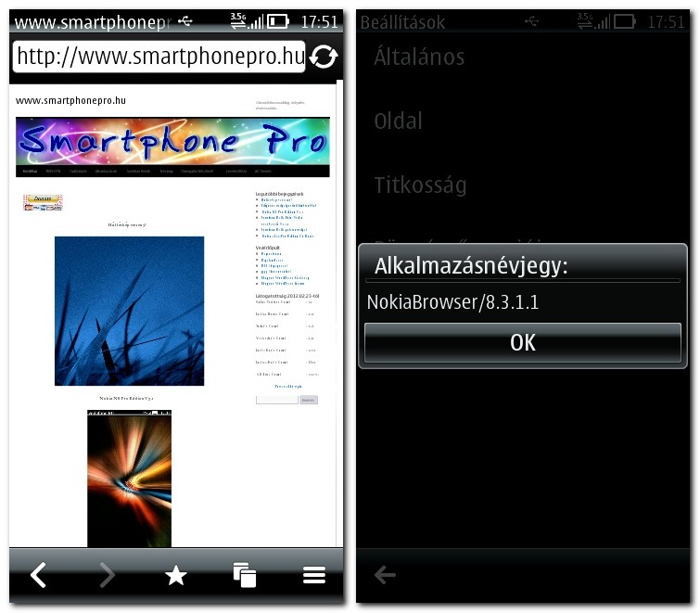
Task: Tap the black site navigation menu bar
Action: coord(172,171)
